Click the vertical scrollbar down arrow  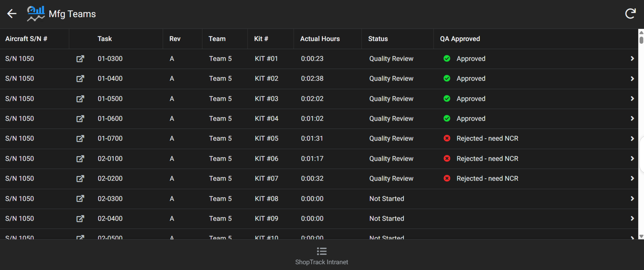coord(641,236)
